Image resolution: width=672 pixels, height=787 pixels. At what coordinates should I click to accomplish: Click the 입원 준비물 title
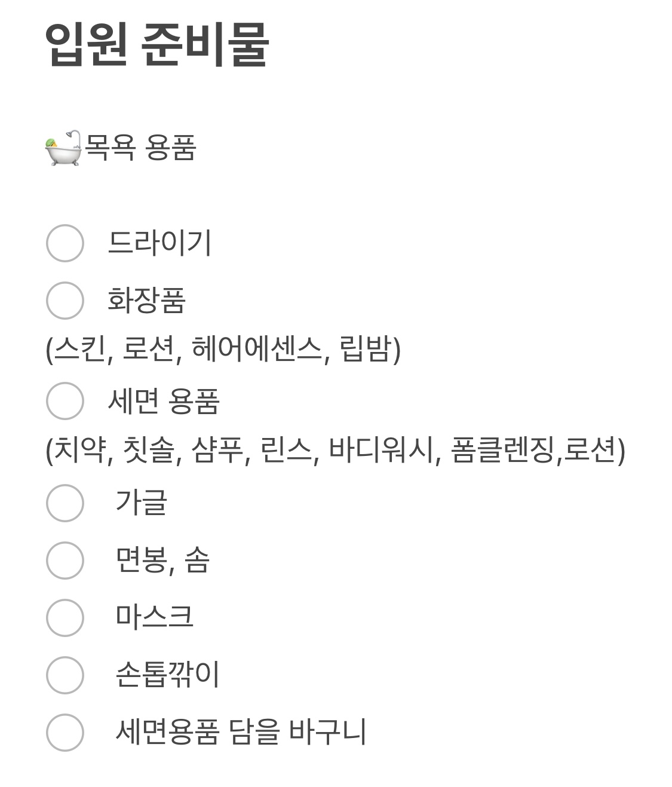tap(158, 44)
